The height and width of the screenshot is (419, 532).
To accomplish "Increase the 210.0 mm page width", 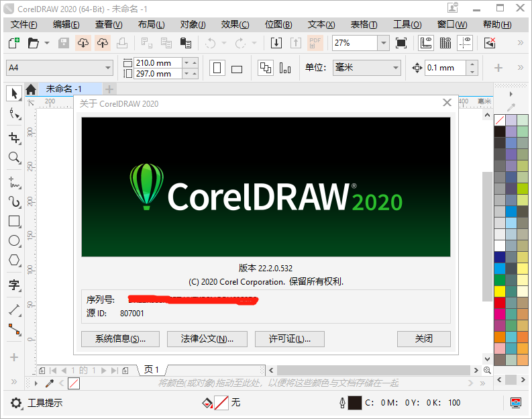I will tap(195, 63).
